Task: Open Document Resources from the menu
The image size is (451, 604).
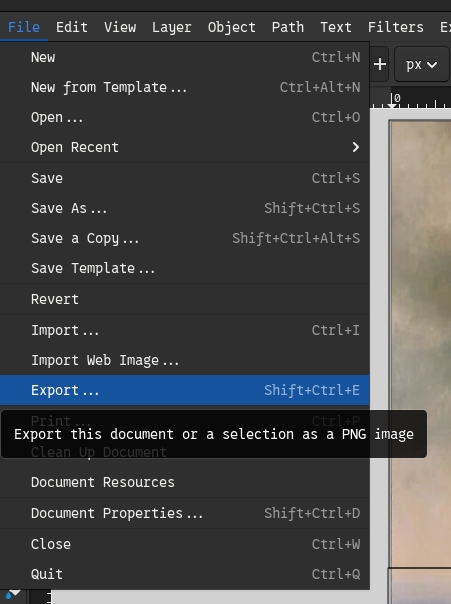Action: 184,482
